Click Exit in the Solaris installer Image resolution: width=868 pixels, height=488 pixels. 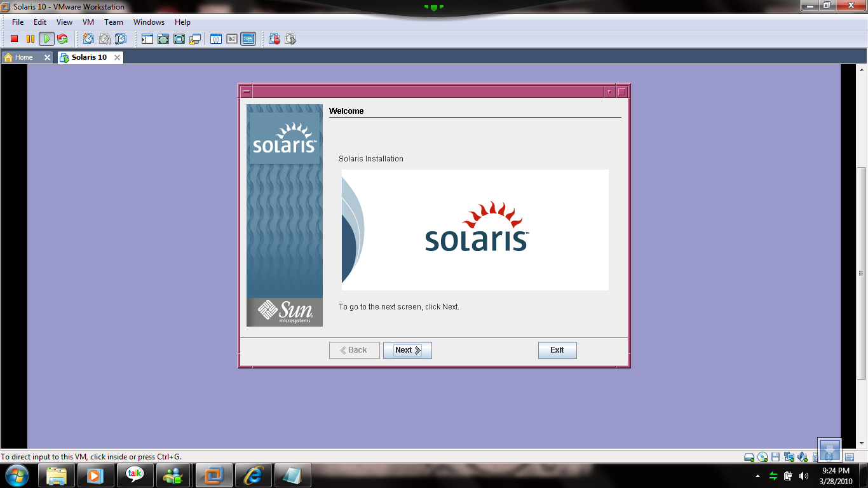click(557, 350)
